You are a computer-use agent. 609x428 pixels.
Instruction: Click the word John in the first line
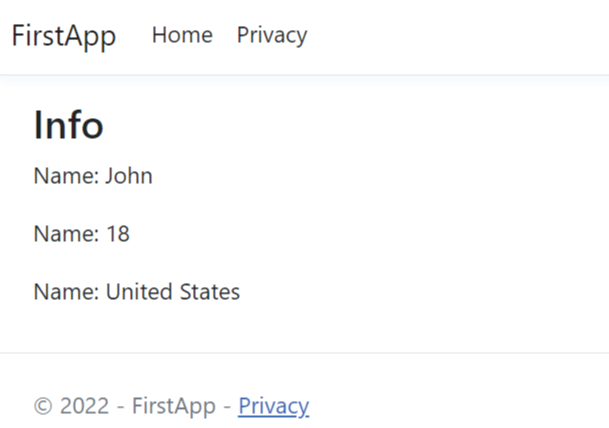coord(129,176)
